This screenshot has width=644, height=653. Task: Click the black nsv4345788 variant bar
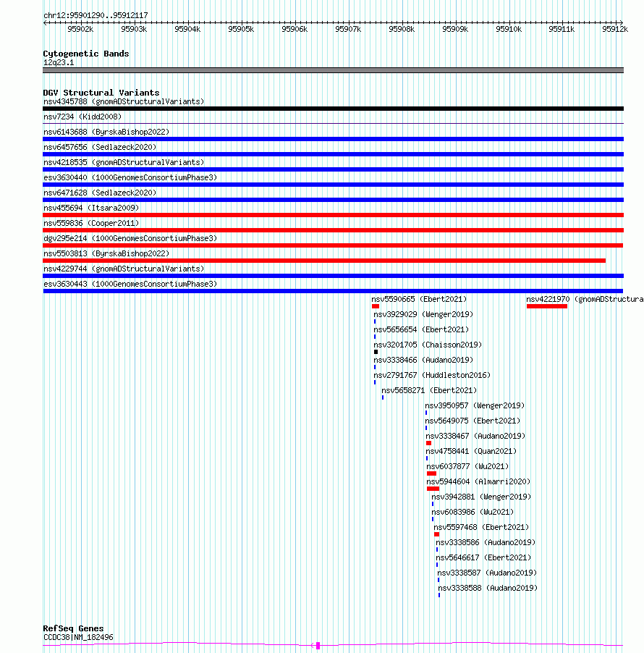pyautogui.click(x=333, y=109)
